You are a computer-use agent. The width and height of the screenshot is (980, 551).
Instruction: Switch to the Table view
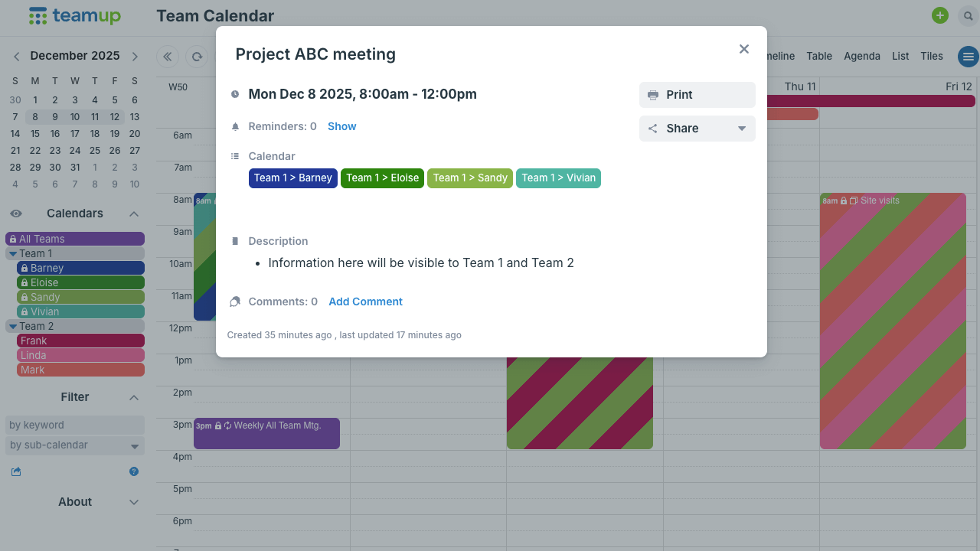tap(819, 56)
